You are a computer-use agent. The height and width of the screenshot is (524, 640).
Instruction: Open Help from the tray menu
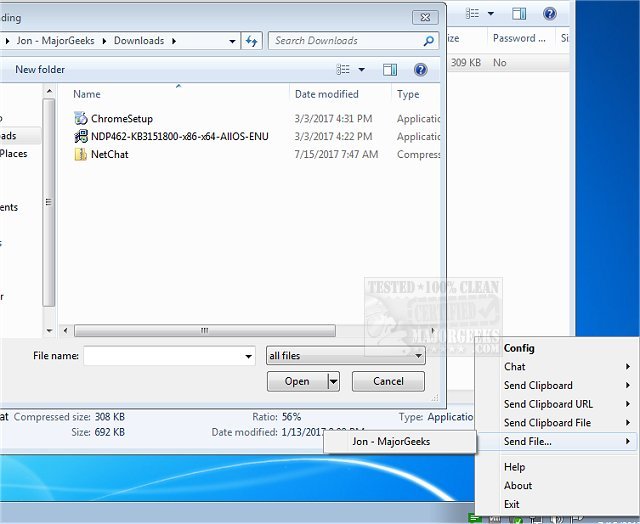click(514, 467)
